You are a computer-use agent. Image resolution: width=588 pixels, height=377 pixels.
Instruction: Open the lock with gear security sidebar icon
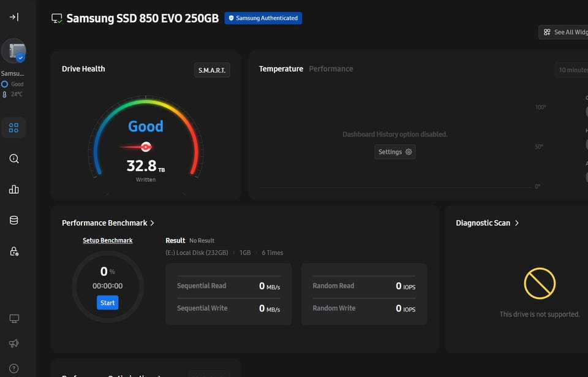[13, 251]
